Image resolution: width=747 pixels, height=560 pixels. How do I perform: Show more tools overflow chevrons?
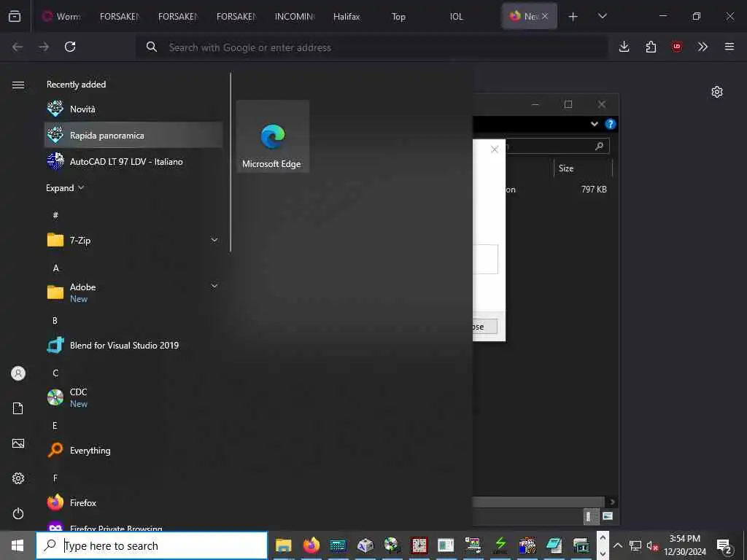coord(703,47)
